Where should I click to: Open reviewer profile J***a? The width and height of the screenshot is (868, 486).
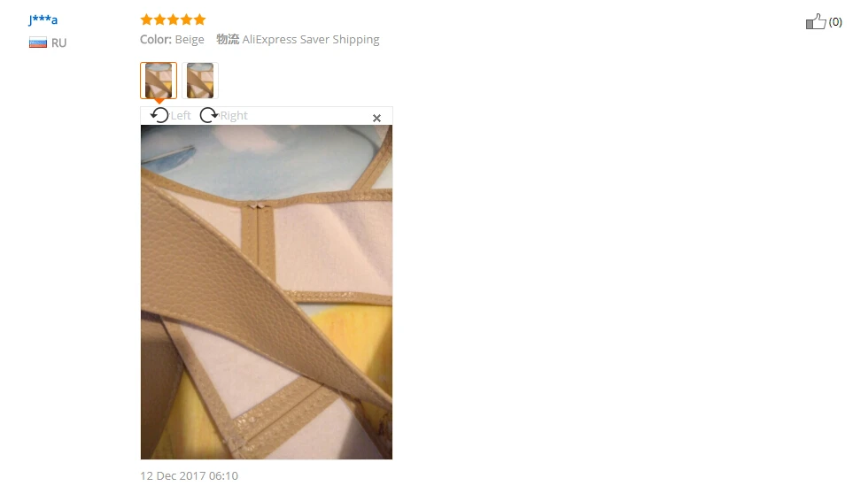point(43,20)
